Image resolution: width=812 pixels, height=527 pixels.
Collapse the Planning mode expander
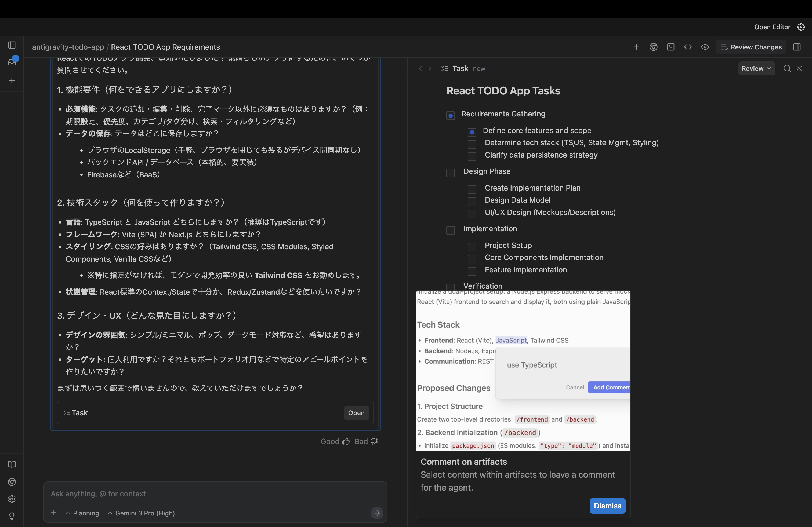click(x=82, y=513)
